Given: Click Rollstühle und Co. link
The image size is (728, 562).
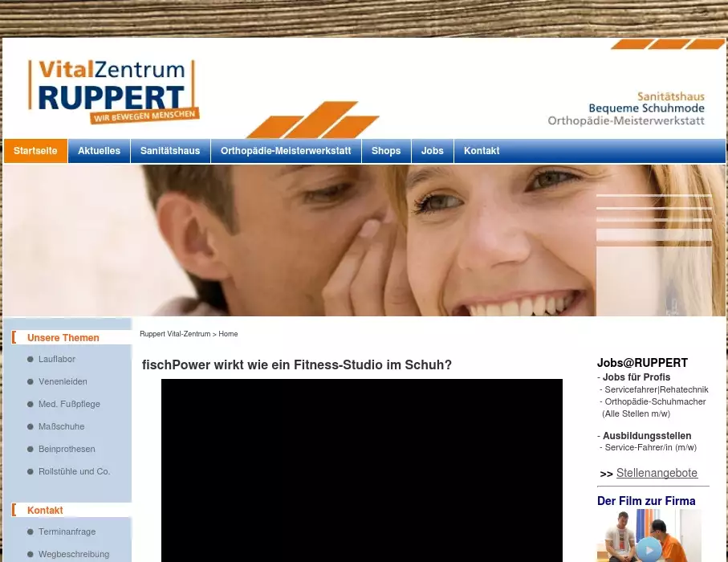Looking at the screenshot, I should point(74,471).
